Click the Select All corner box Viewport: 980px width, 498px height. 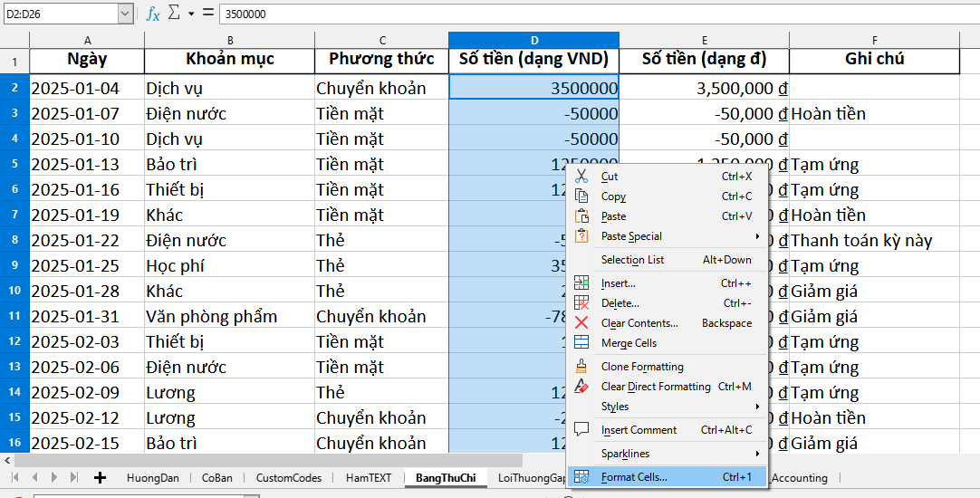(14, 40)
